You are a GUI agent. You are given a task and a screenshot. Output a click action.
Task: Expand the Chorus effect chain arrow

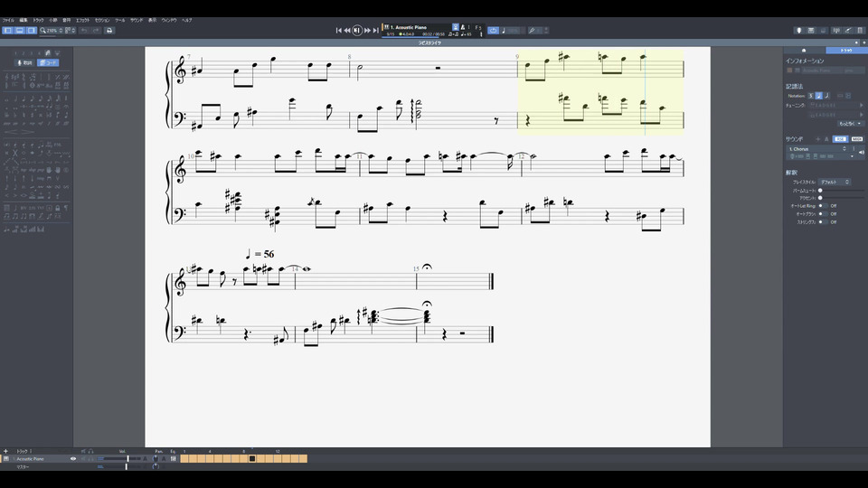pos(853,156)
